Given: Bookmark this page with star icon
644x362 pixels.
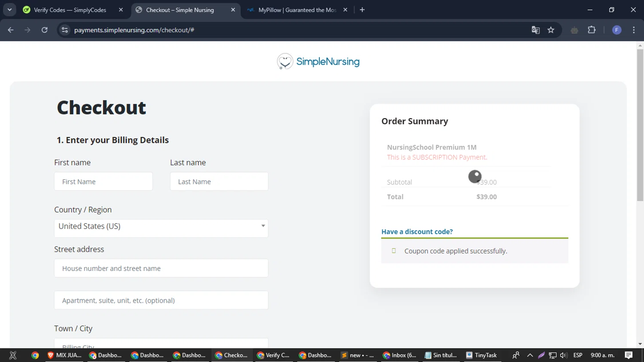Looking at the screenshot, I should click(x=551, y=30).
